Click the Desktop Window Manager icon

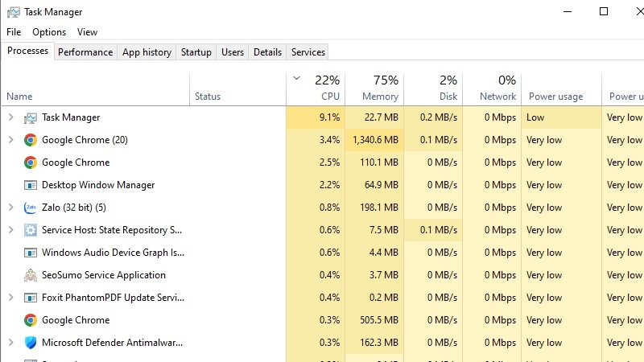pyautogui.click(x=31, y=185)
